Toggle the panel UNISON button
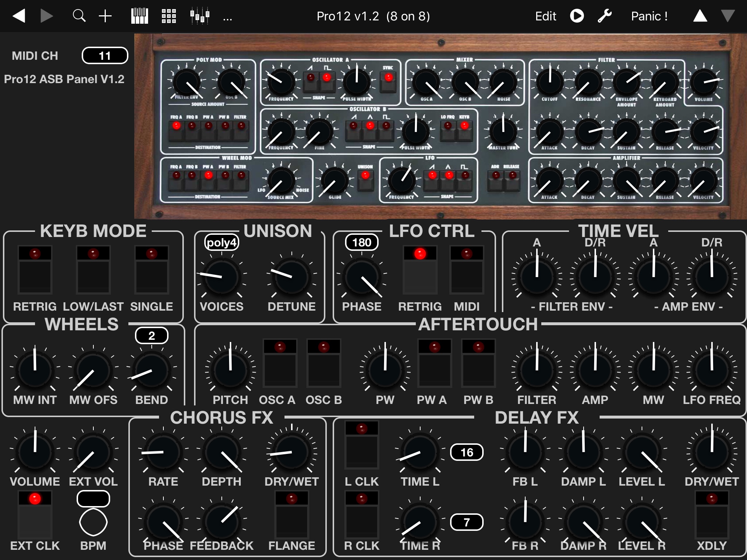This screenshot has width=747, height=560. 365,180
